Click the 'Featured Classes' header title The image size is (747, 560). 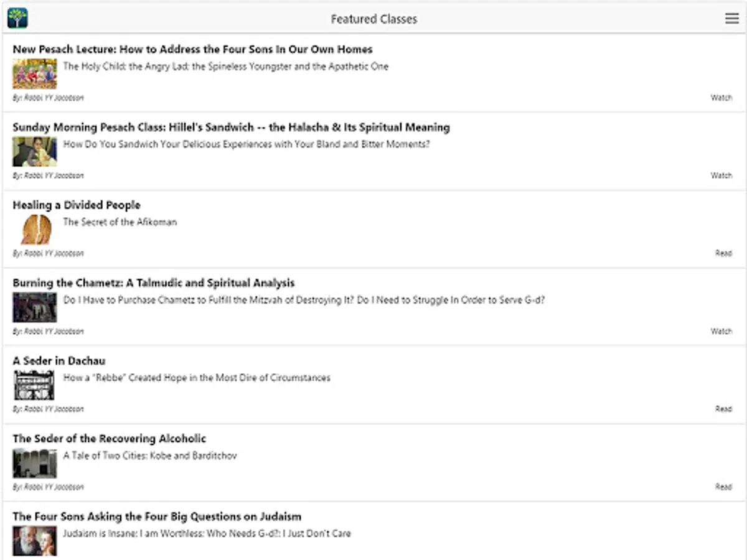click(374, 19)
